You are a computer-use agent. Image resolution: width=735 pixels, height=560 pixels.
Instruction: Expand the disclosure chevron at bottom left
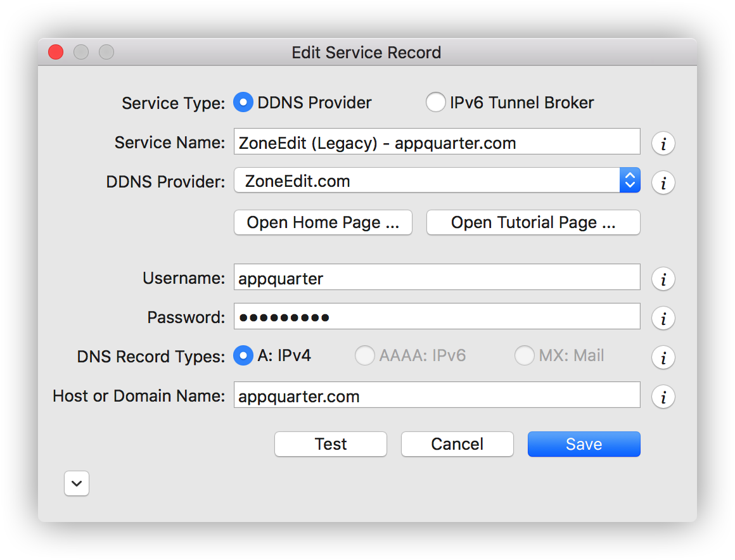(x=77, y=484)
